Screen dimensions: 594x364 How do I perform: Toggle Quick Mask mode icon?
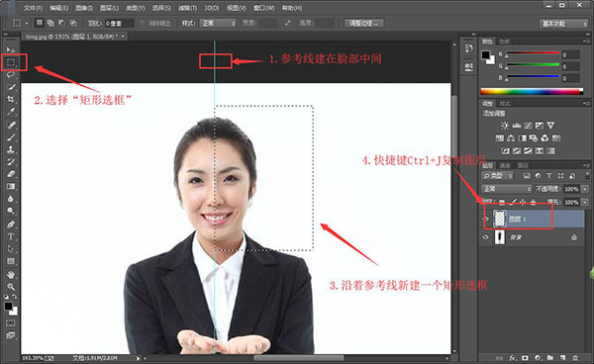point(11,322)
